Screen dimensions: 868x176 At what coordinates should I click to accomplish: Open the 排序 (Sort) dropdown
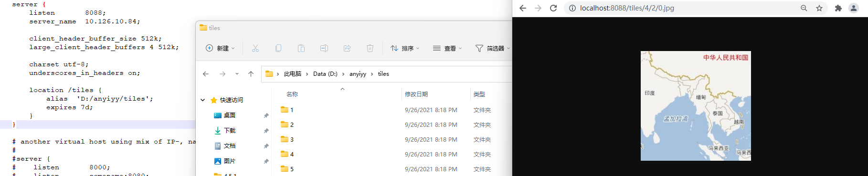tap(405, 48)
